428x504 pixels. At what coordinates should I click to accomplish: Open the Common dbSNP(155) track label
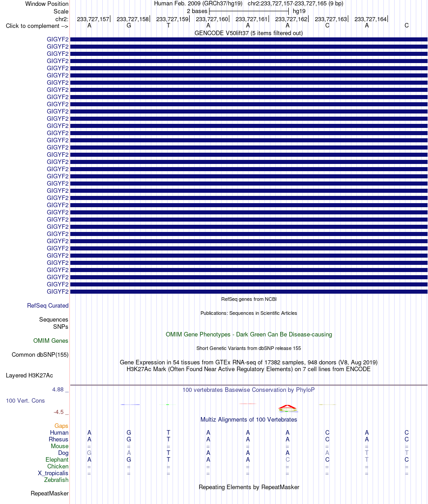click(40, 355)
